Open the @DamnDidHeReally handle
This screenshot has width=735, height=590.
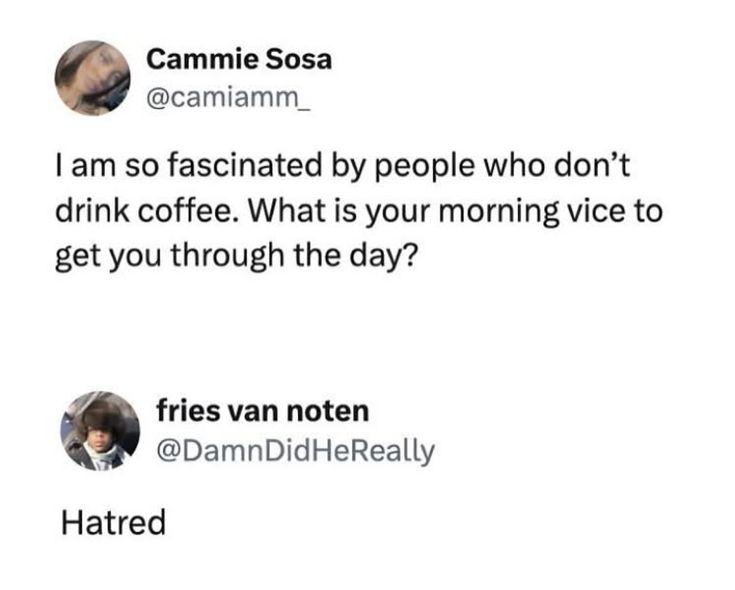pos(295,451)
